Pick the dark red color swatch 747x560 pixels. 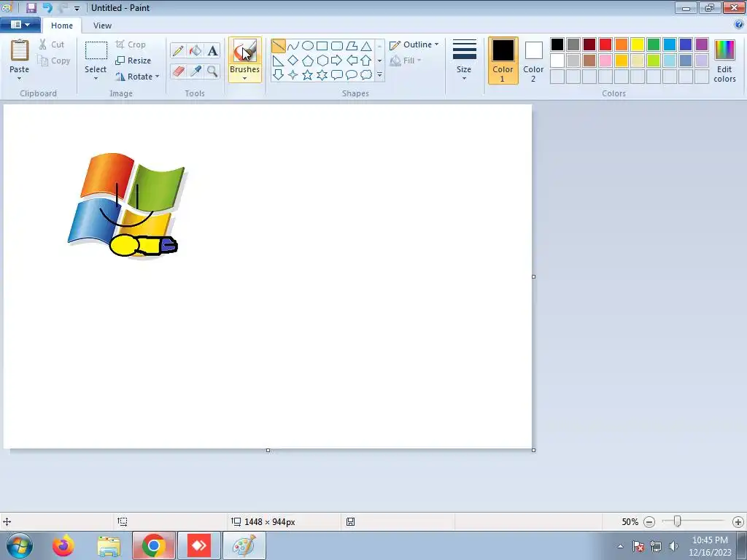(x=589, y=44)
